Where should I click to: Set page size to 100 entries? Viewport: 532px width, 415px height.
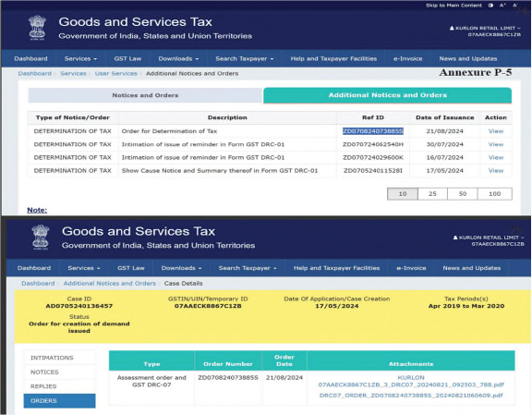(495, 193)
